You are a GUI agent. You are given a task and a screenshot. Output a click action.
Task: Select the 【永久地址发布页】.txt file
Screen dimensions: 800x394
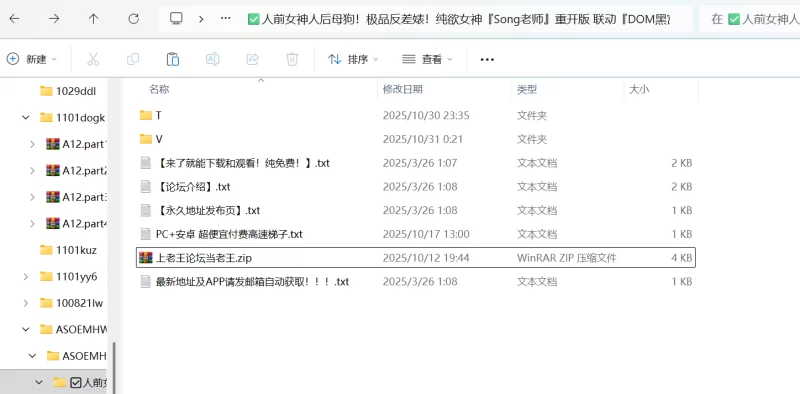416,210
